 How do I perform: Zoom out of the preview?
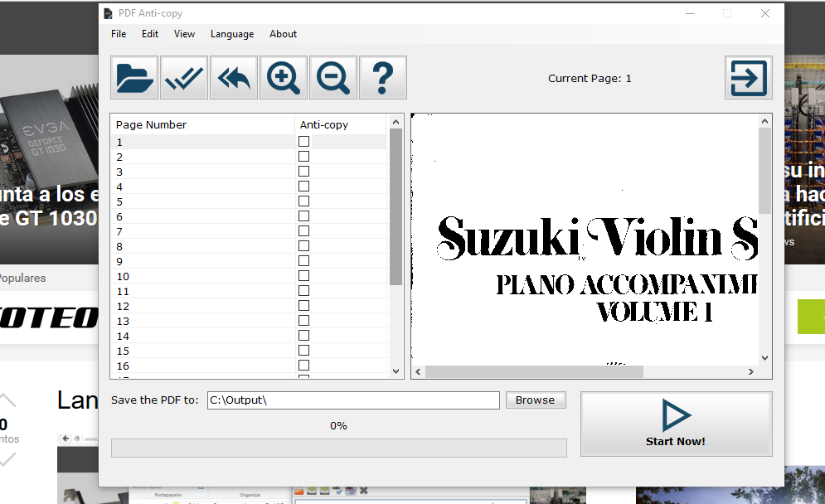pos(333,78)
